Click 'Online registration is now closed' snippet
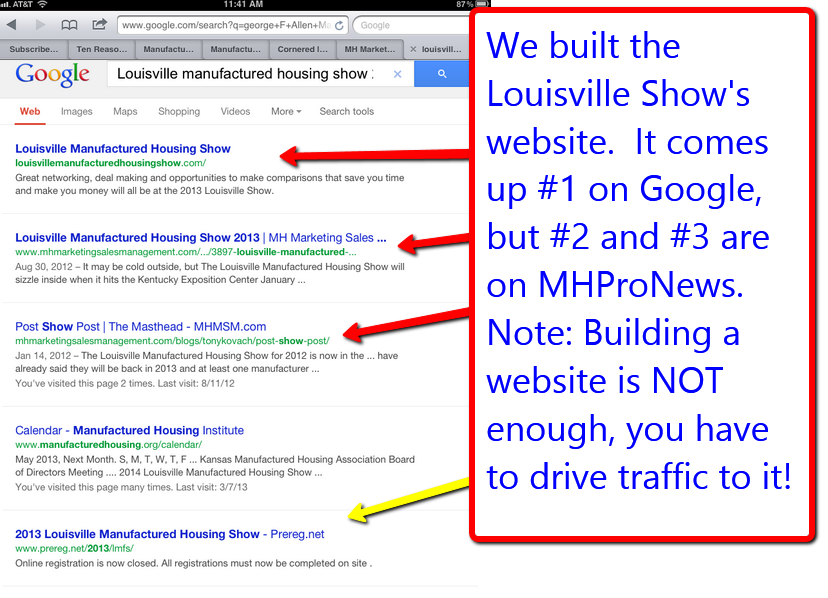Screen dimensions: 828x598 point(193,563)
